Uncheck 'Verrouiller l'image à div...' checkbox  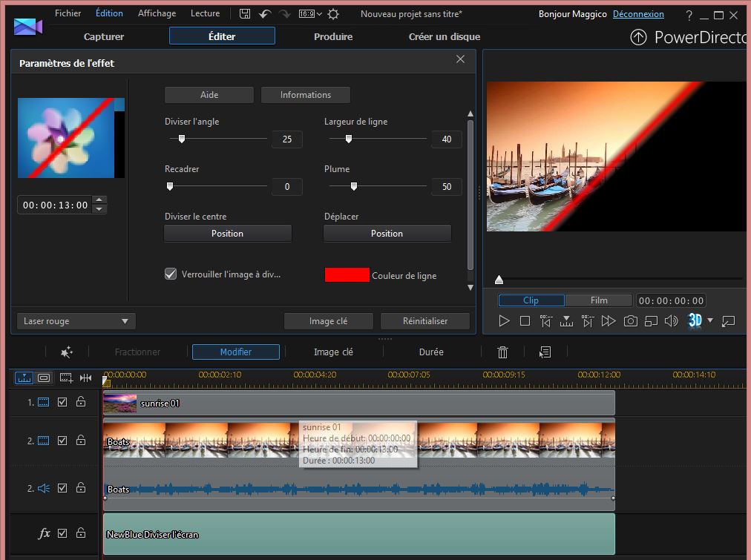(171, 274)
